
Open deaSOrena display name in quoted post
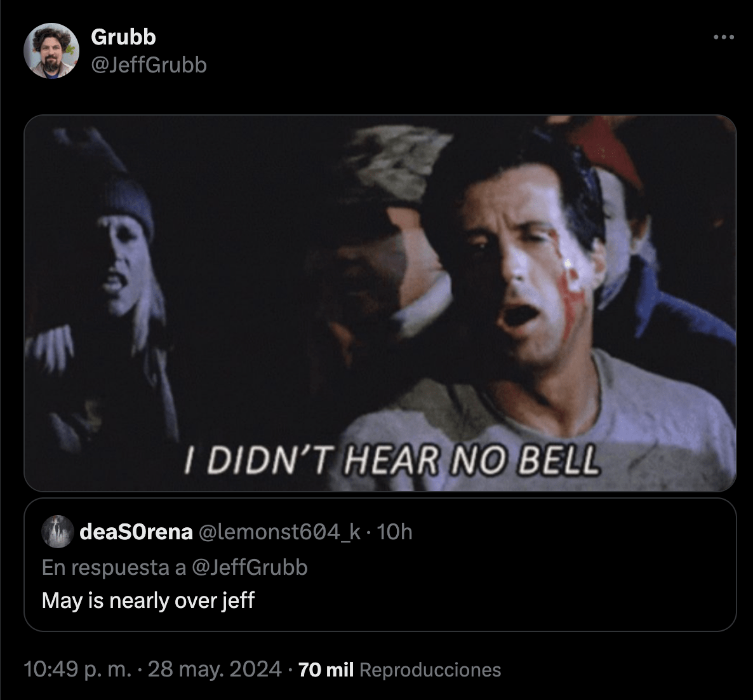tap(136, 532)
